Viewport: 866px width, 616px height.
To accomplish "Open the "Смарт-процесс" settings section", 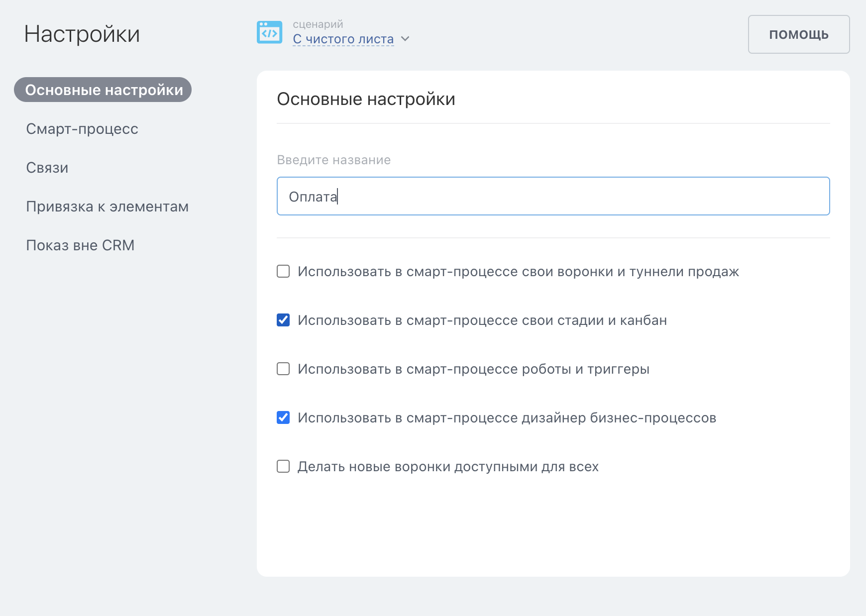I will tap(82, 129).
